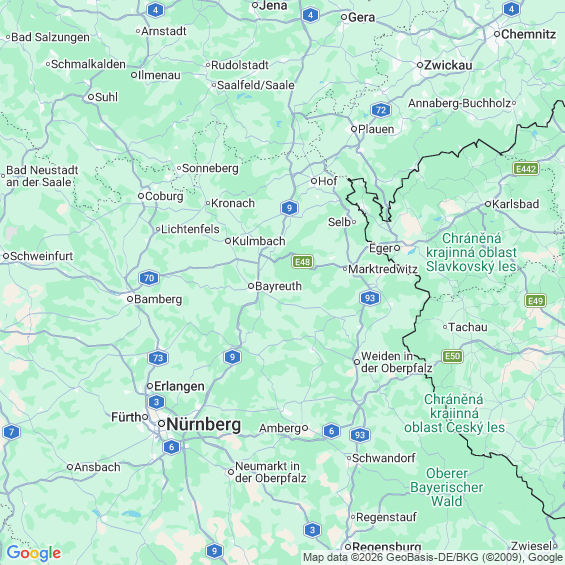
Task: Select the Bamberg city marker
Action: [x=130, y=299]
